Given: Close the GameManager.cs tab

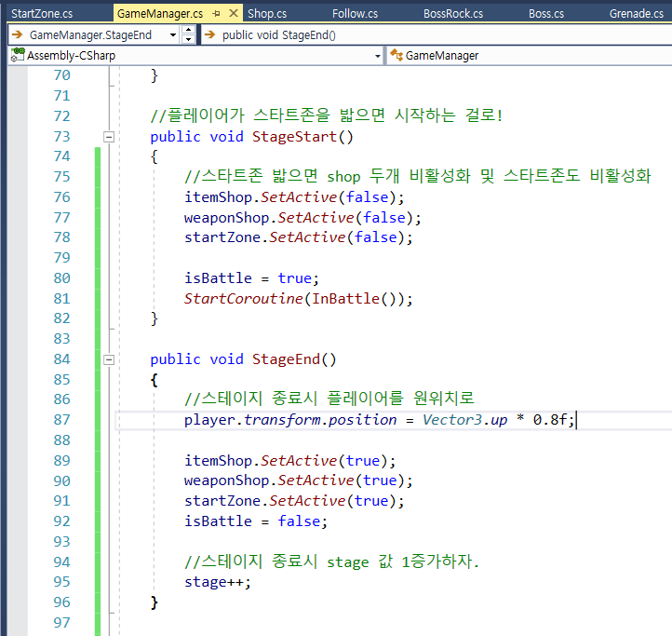Looking at the screenshot, I should pyautogui.click(x=234, y=13).
